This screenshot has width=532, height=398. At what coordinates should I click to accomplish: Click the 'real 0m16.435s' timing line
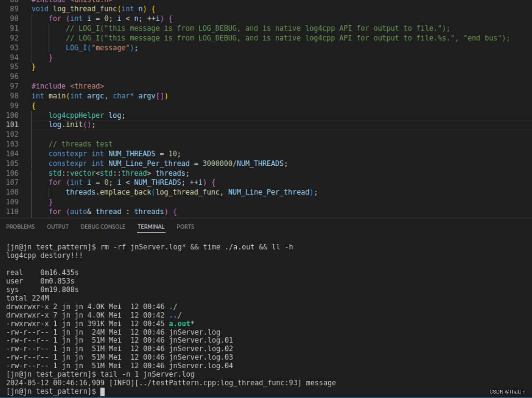[42, 273]
